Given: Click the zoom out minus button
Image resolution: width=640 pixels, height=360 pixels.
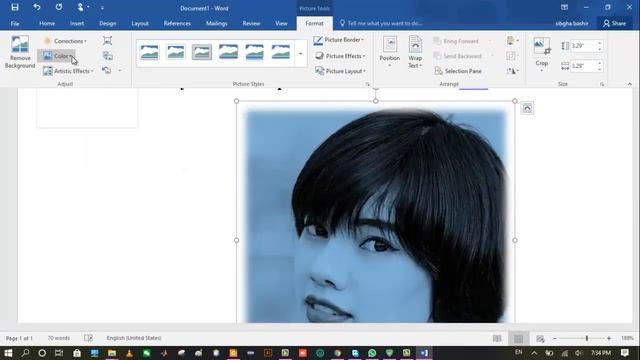Looking at the screenshot, I should 555,338.
